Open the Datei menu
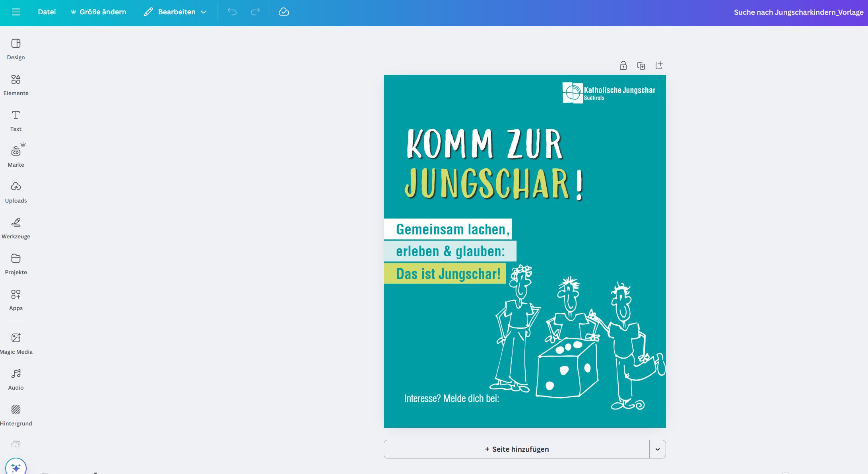Screen dimensions: 868x474 tap(47, 12)
